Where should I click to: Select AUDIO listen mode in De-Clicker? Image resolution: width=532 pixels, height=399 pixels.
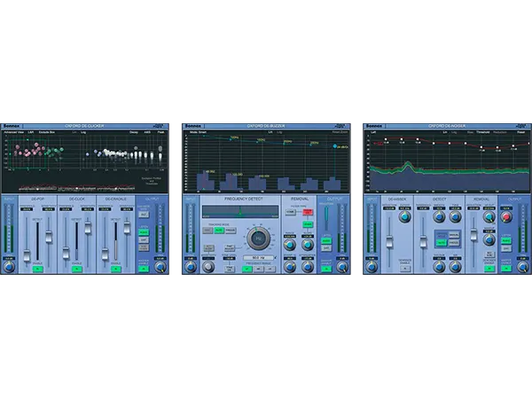[144, 232]
